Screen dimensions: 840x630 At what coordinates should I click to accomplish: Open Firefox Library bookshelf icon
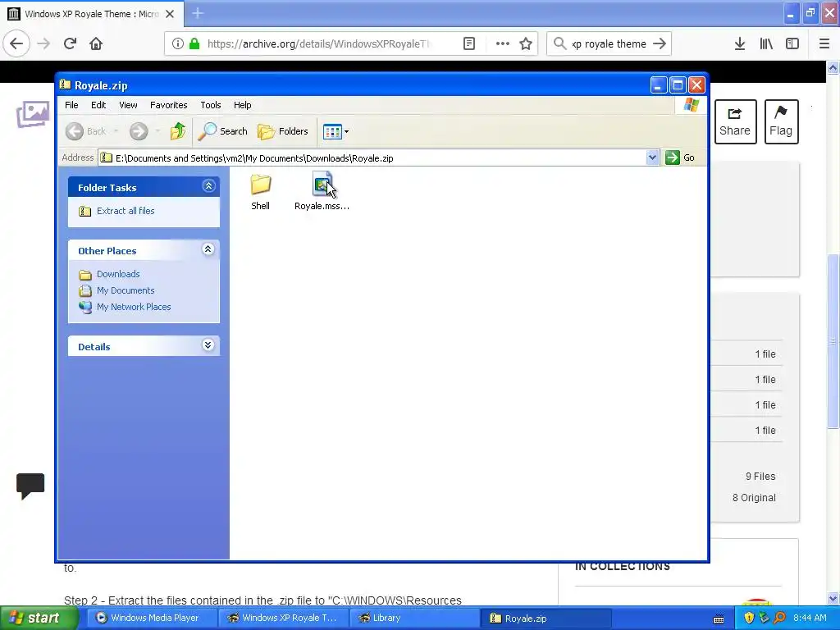[766, 44]
